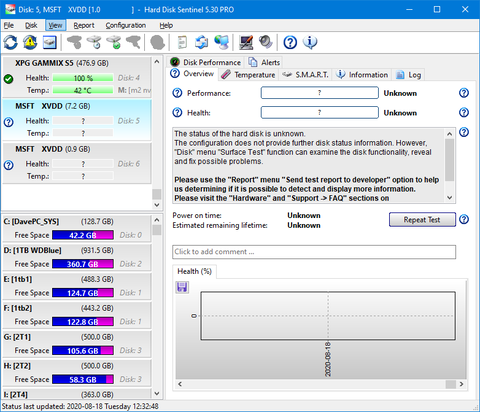Select the D: [1TB WDBlue] partition

click(x=77, y=257)
